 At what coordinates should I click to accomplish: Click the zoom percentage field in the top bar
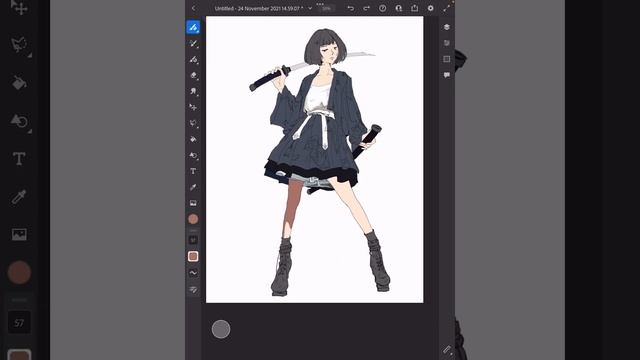point(326,9)
